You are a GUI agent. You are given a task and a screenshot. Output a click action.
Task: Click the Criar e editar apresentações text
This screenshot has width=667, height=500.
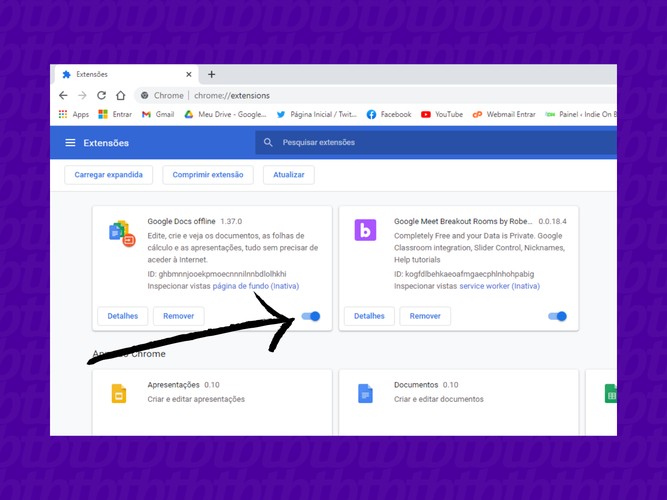196,399
